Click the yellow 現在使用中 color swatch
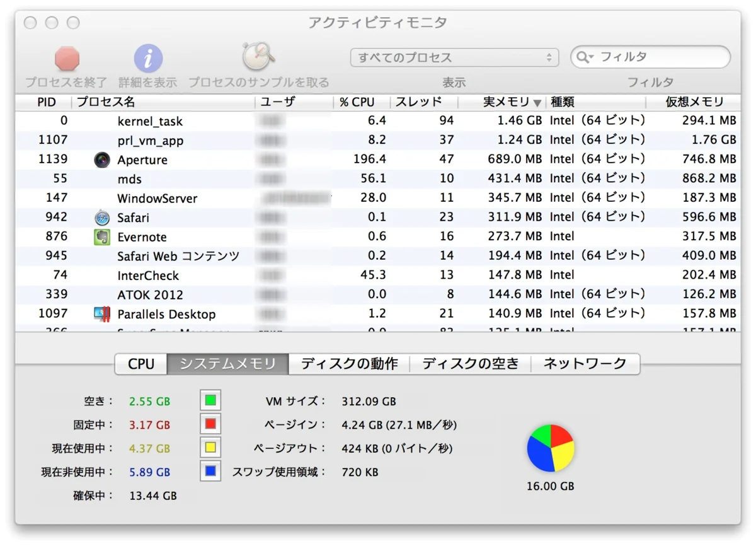Screen dimensions: 756x546 [210, 448]
